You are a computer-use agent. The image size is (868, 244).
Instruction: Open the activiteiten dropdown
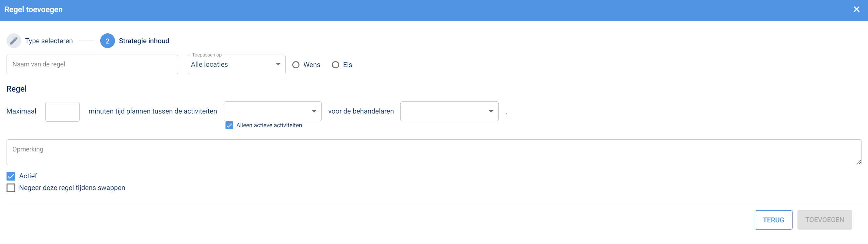click(x=273, y=111)
